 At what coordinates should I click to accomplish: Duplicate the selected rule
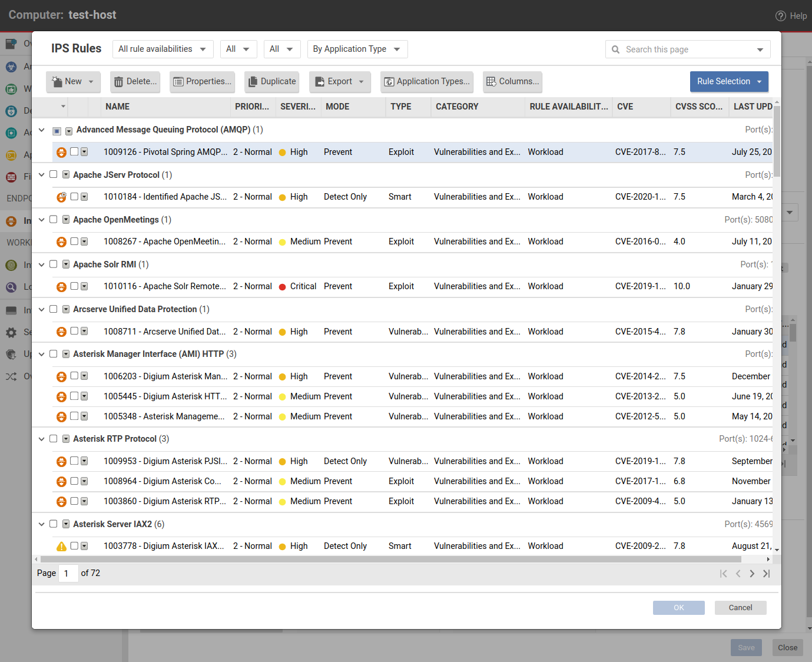(x=272, y=82)
